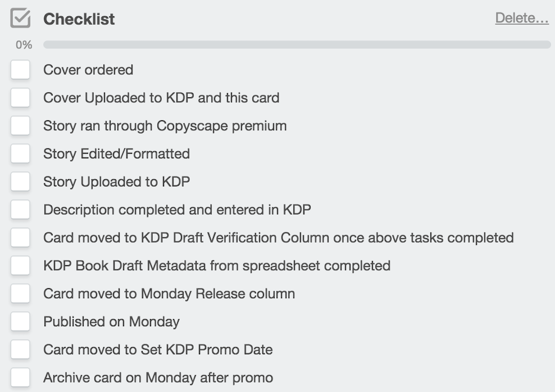Check the Cover ordered checkbox
Screen dimensions: 555x392
click(x=20, y=70)
